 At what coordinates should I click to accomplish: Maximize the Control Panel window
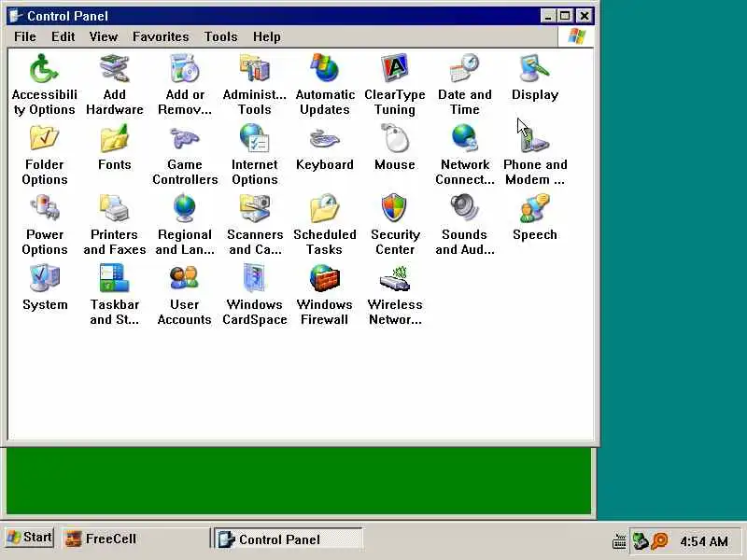pos(565,16)
